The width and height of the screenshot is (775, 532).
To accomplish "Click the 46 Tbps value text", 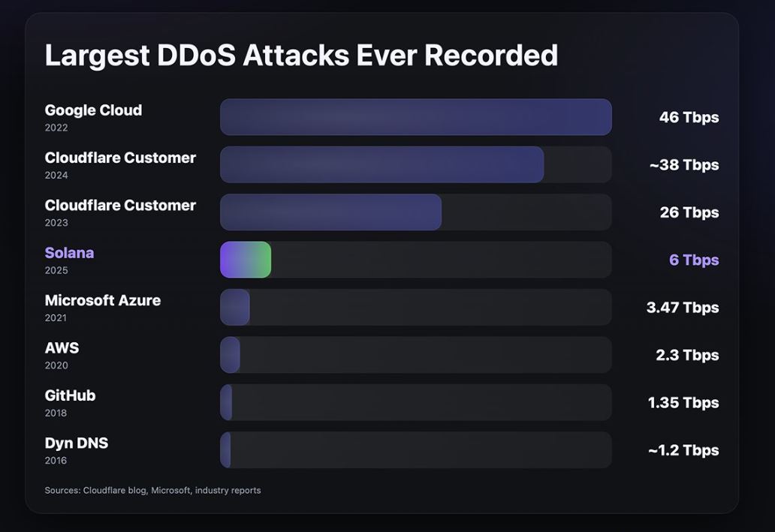I will [x=689, y=117].
